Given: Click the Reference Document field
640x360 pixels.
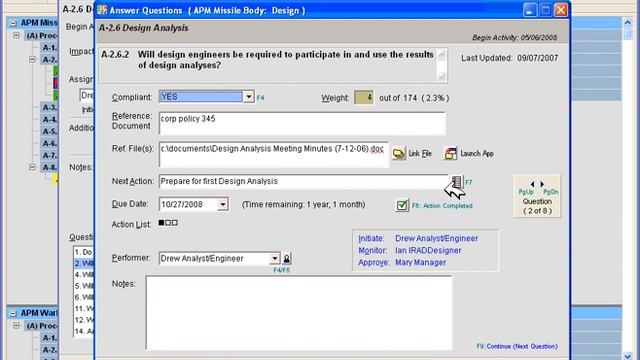Looking at the screenshot, I should (302, 123).
